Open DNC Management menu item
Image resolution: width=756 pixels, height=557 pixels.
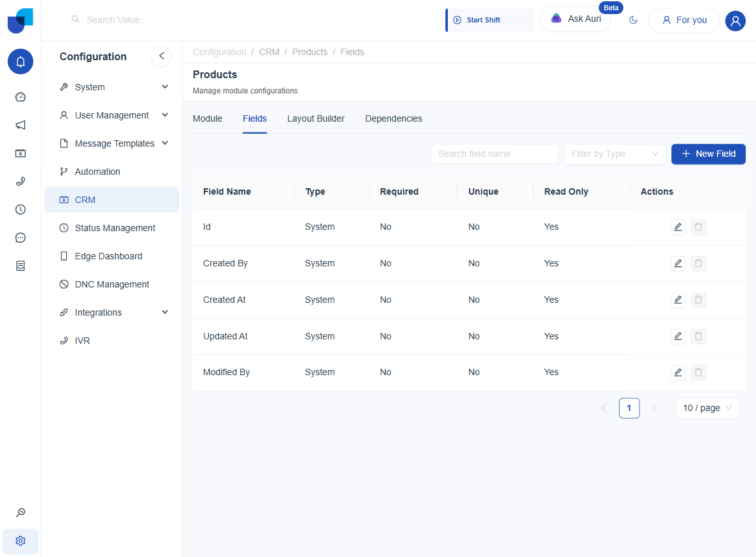112,284
